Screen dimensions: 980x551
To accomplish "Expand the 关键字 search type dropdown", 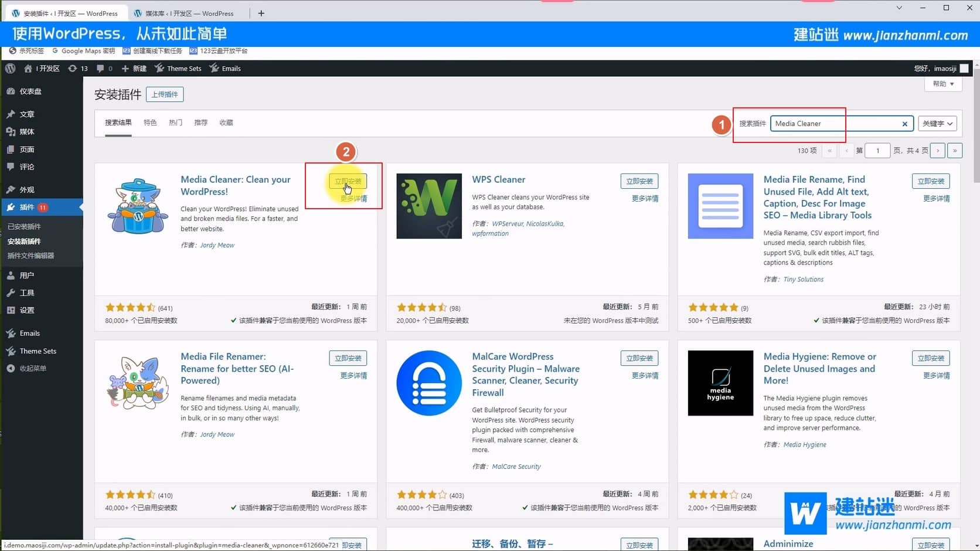I will coord(937,124).
